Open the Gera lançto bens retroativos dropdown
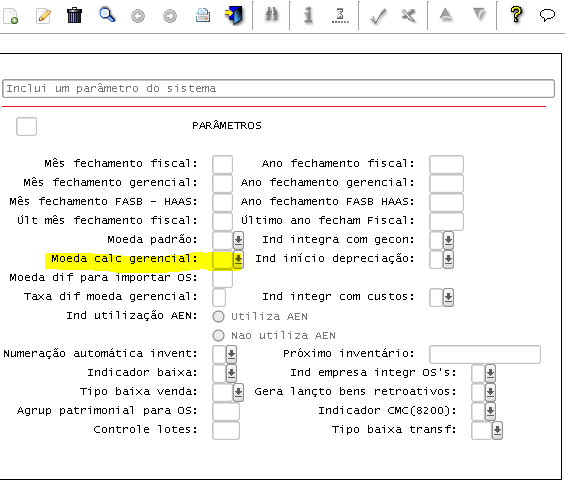The image size is (565, 481). (x=490, y=392)
